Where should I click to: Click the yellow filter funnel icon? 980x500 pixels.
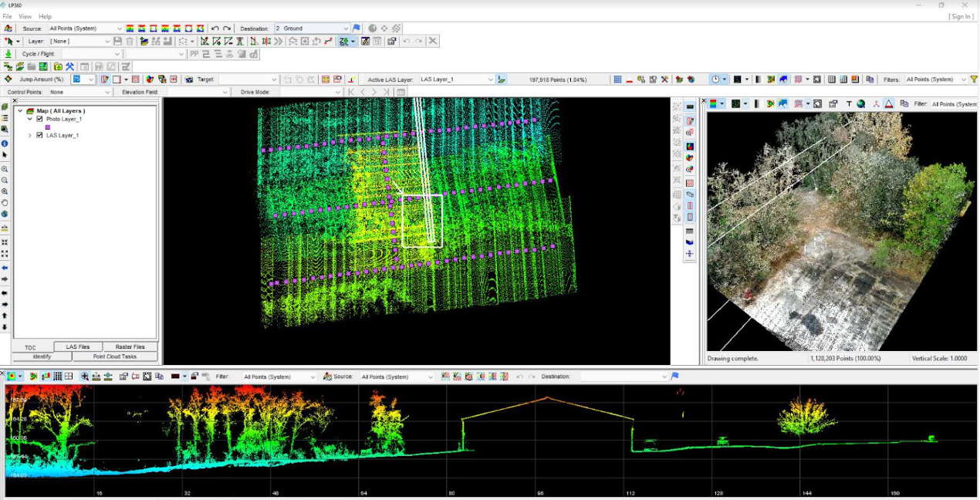tap(974, 79)
